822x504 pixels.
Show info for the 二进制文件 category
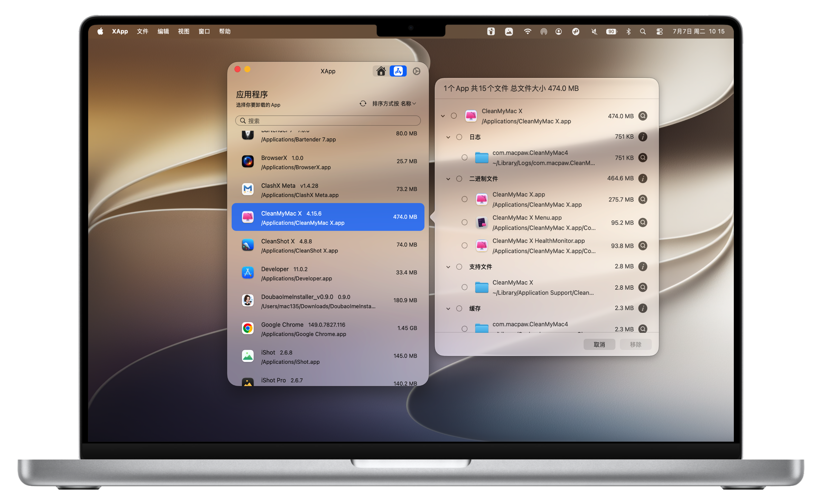pyautogui.click(x=642, y=178)
